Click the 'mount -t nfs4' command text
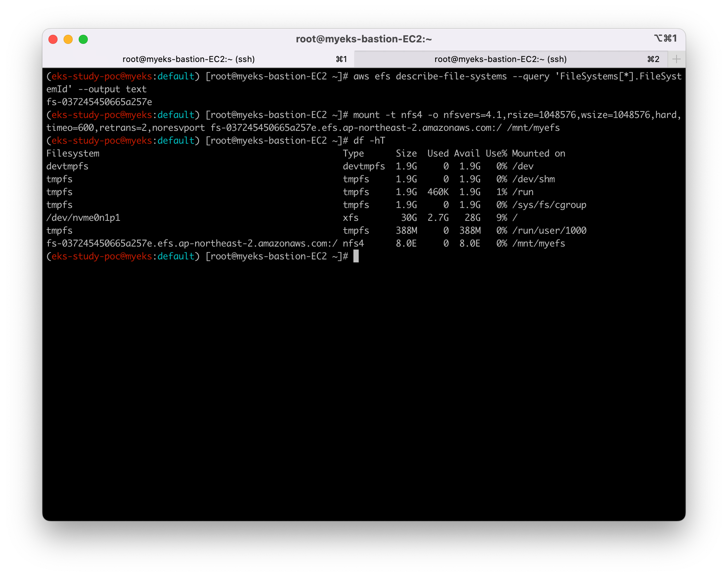Image resolution: width=728 pixels, height=577 pixels. pos(387,115)
